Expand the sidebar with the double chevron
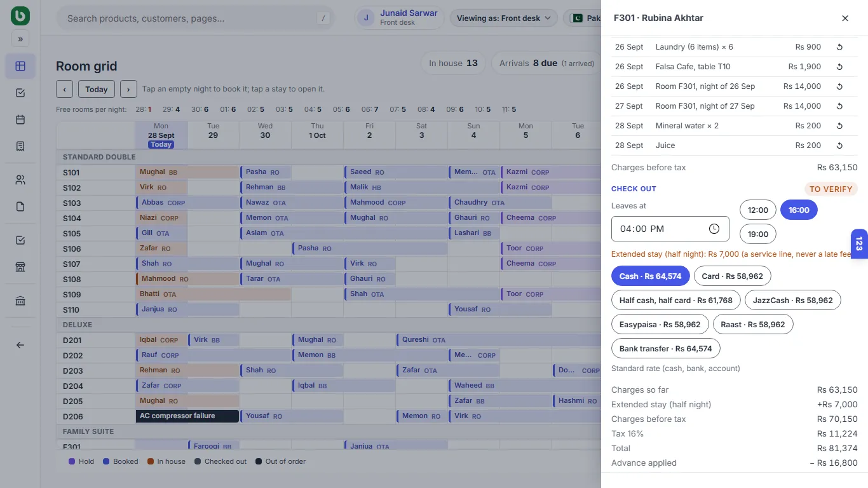This screenshot has width=868, height=488. coord(20,39)
